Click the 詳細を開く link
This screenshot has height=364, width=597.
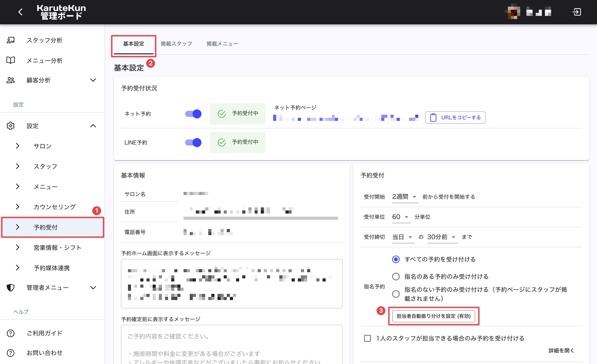point(561,350)
